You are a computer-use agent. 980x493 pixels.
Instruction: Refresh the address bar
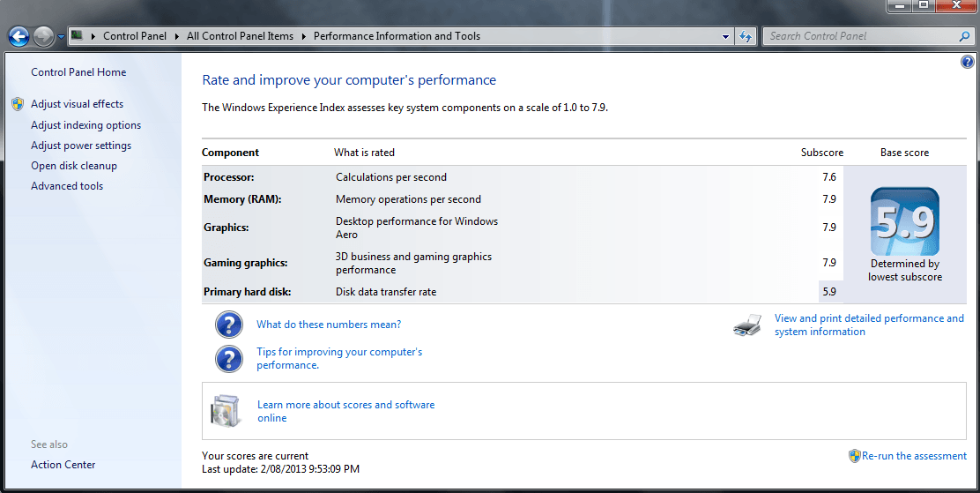(745, 36)
